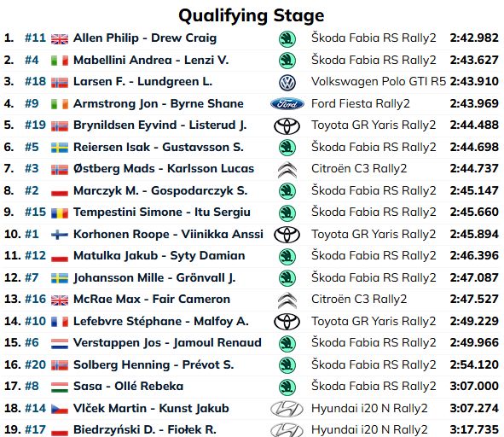This screenshot has width=504, height=437.
Task: Click the Toyota logo in Lefebvre Stéphane row
Action: (287, 322)
